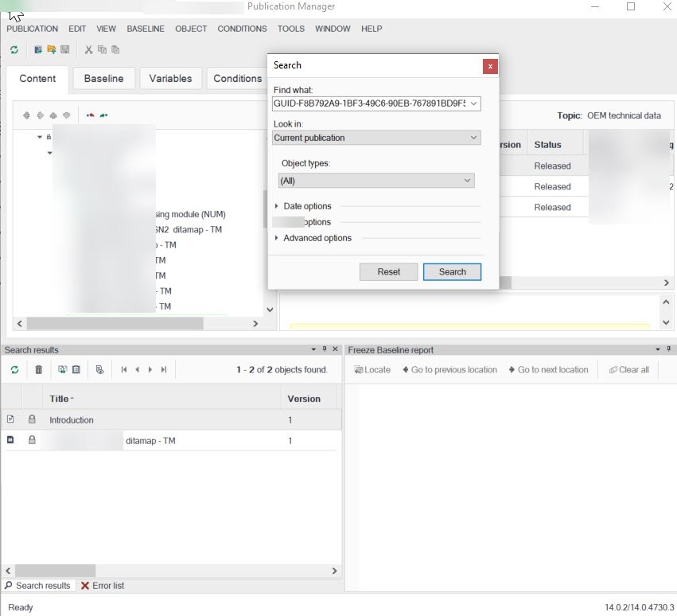Toggle auto-hide pin on Search results panel
This screenshot has height=616, width=677.
tap(324, 349)
